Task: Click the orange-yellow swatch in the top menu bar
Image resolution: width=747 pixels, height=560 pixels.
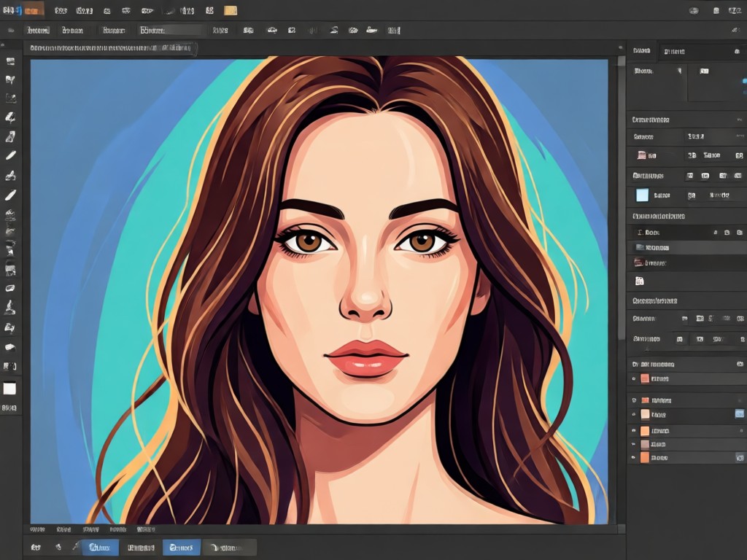Action: (x=231, y=10)
